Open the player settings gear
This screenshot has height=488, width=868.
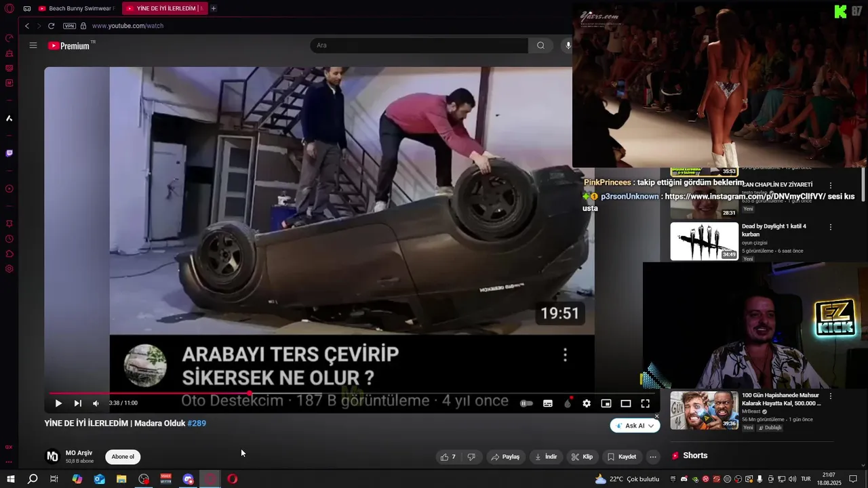tap(587, 403)
